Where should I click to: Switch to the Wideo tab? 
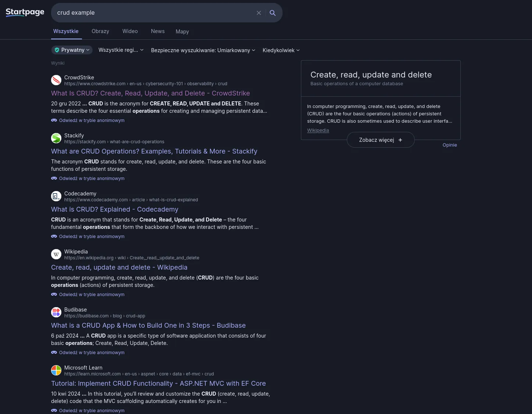(x=130, y=31)
